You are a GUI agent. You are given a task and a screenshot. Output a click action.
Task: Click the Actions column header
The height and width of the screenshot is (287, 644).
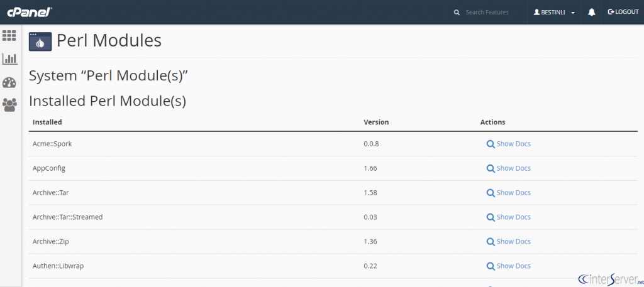tap(492, 122)
